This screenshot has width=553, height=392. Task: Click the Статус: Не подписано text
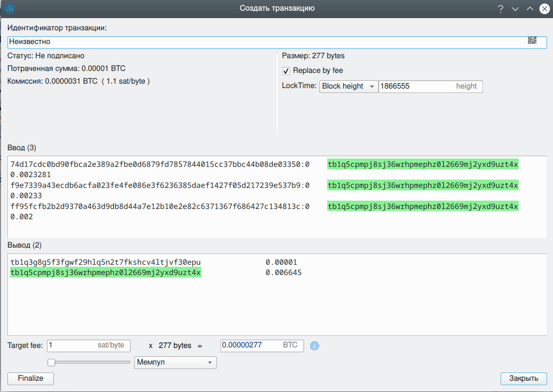[x=46, y=56]
